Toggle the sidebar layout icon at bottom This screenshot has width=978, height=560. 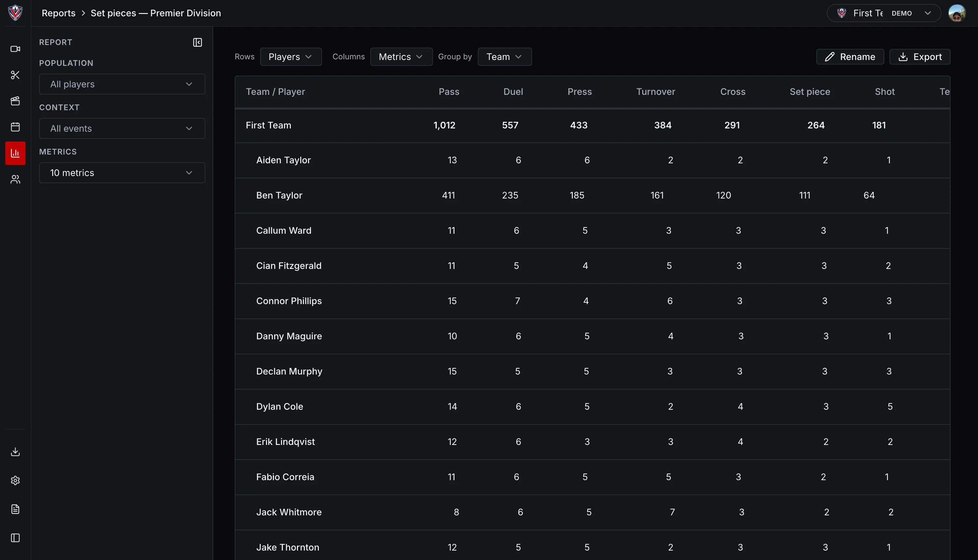tap(15, 538)
